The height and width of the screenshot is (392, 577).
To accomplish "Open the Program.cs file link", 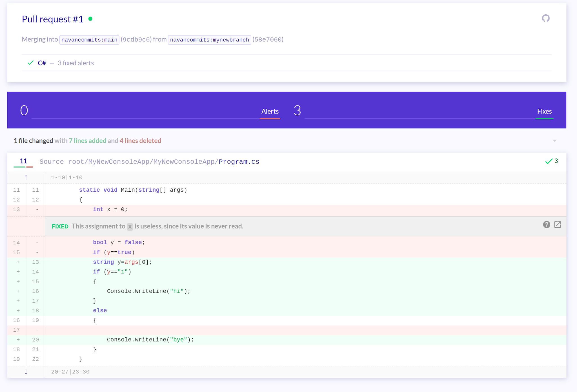I will click(x=239, y=162).
